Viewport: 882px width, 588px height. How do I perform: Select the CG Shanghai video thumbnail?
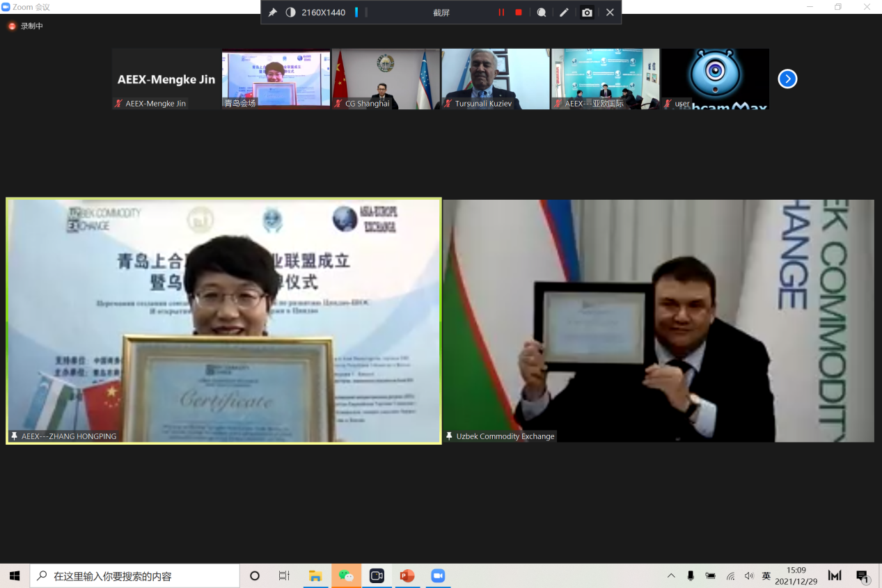coord(386,79)
